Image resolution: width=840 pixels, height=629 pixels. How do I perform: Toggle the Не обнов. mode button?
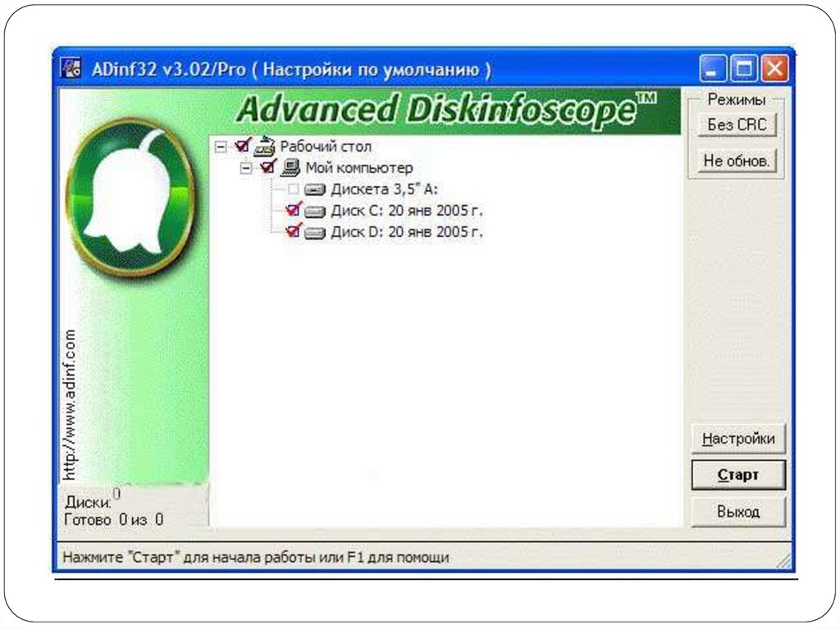(x=737, y=160)
